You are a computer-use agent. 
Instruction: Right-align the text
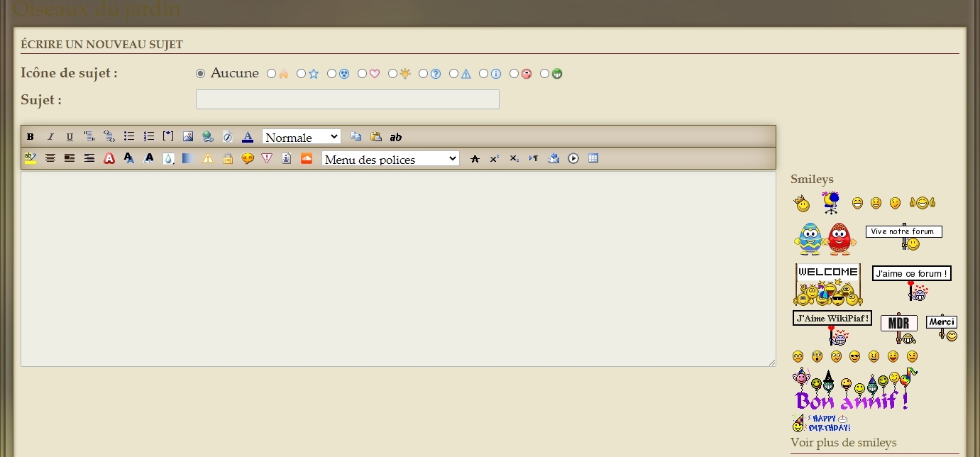pos(89,158)
